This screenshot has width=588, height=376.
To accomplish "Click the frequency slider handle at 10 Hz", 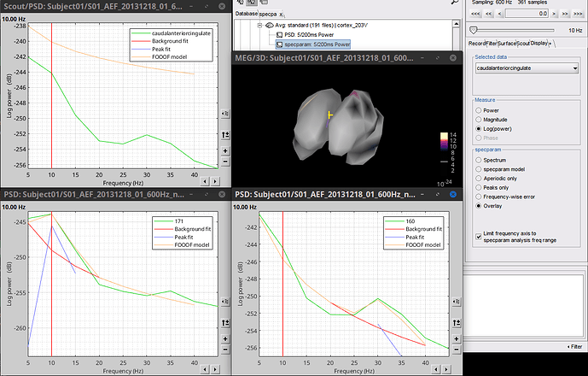I will (474, 30).
